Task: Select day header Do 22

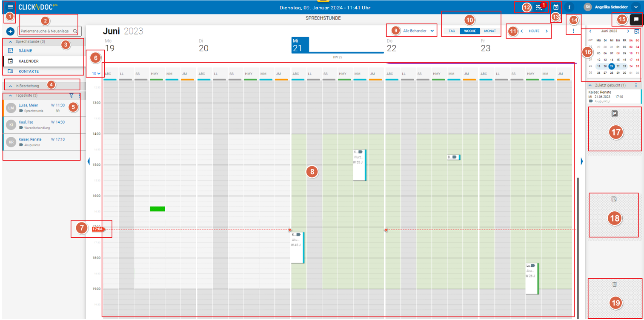Action: (392, 45)
